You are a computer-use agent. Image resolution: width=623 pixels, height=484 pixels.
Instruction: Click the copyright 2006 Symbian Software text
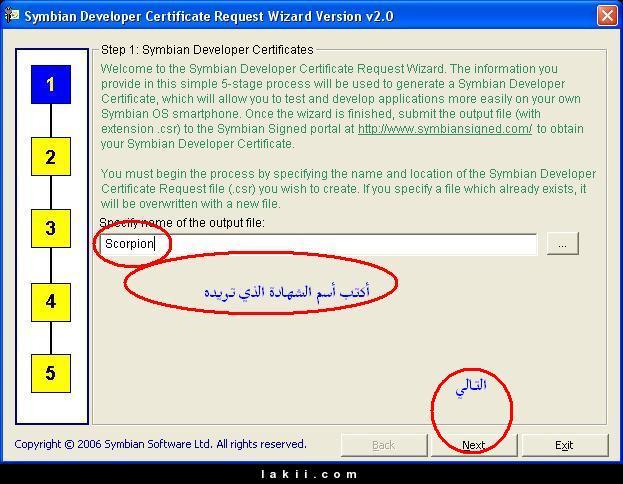160,444
